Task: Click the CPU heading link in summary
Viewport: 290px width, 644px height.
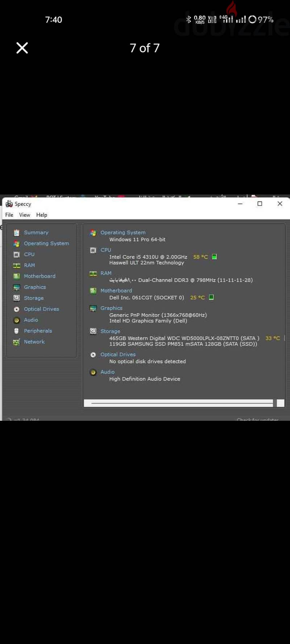Action: [106, 250]
